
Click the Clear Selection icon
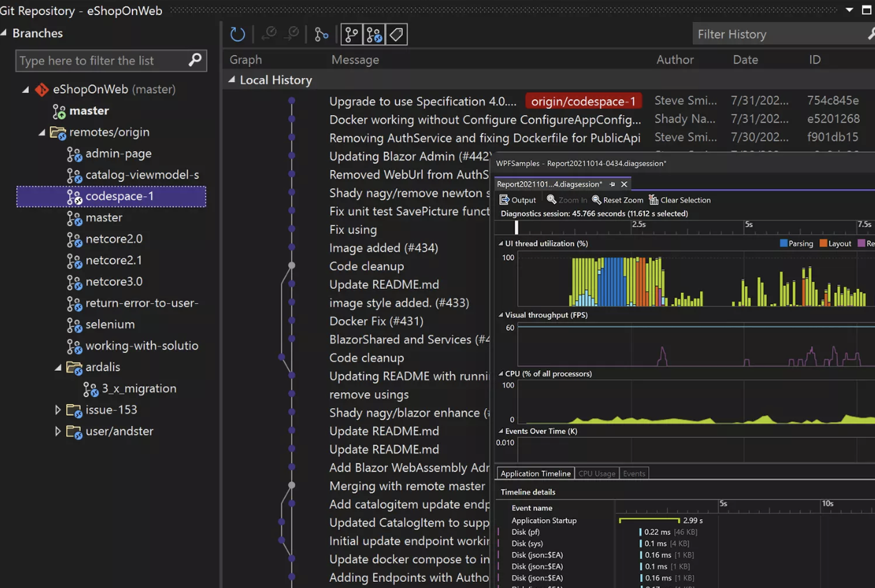653,200
